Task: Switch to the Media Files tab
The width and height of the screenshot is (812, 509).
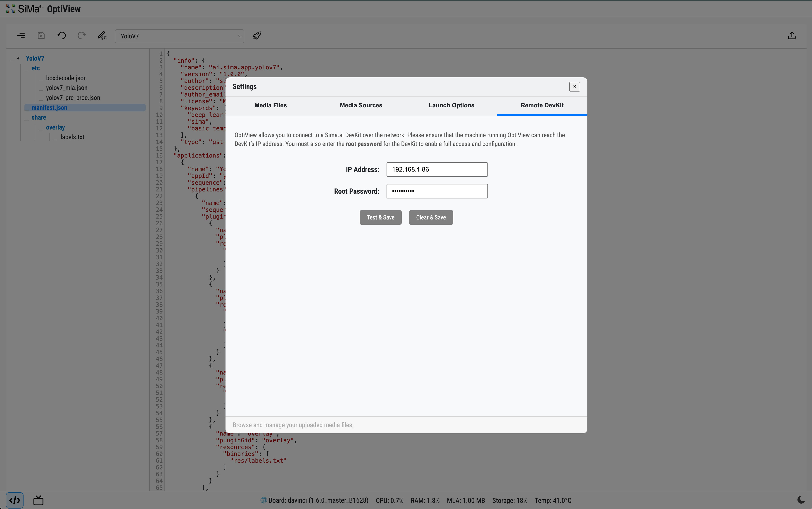Action: pyautogui.click(x=271, y=105)
